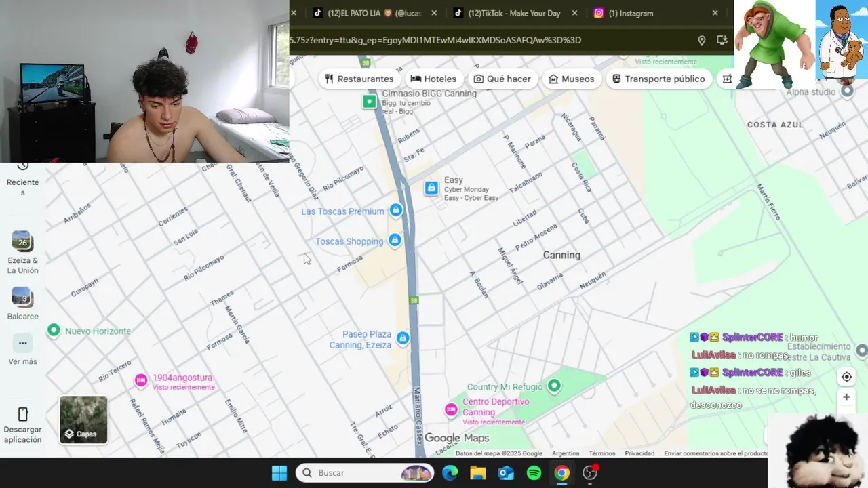Click the Chrome icon in taskbar
This screenshot has height=488, width=868.
[x=561, y=473]
